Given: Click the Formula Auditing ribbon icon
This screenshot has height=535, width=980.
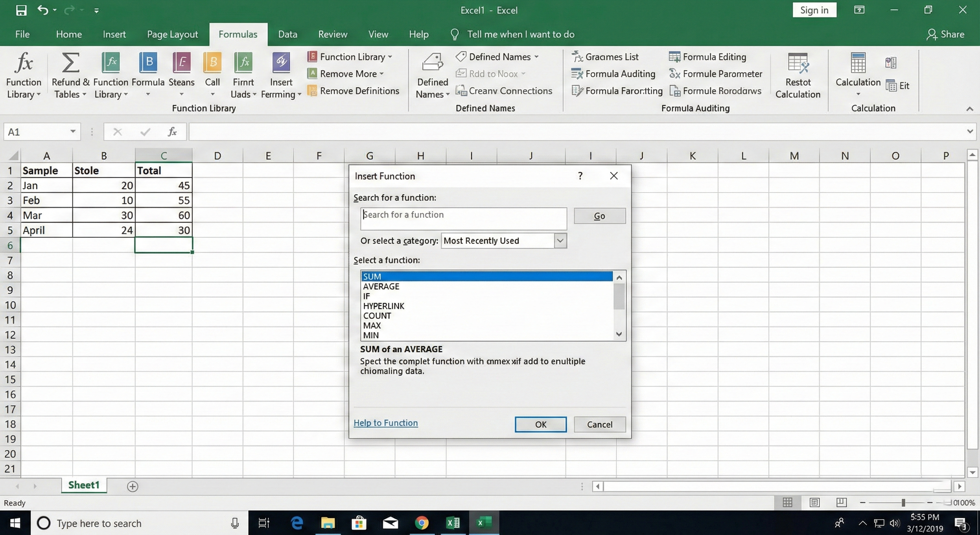Looking at the screenshot, I should point(577,73).
